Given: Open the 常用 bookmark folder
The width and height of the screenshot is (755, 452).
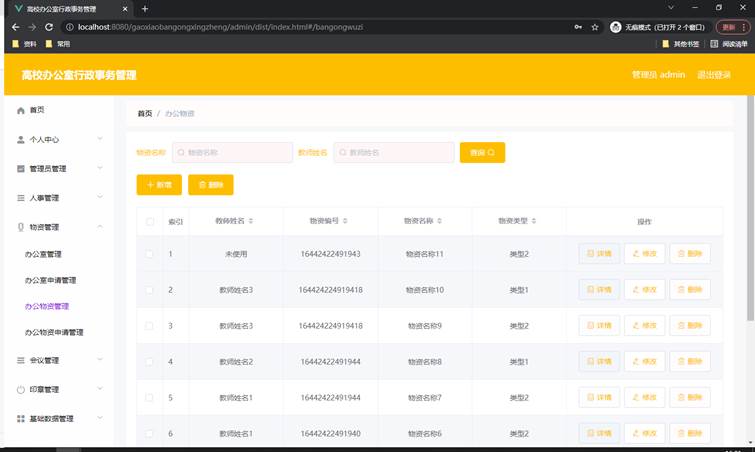Looking at the screenshot, I should click(x=58, y=44).
